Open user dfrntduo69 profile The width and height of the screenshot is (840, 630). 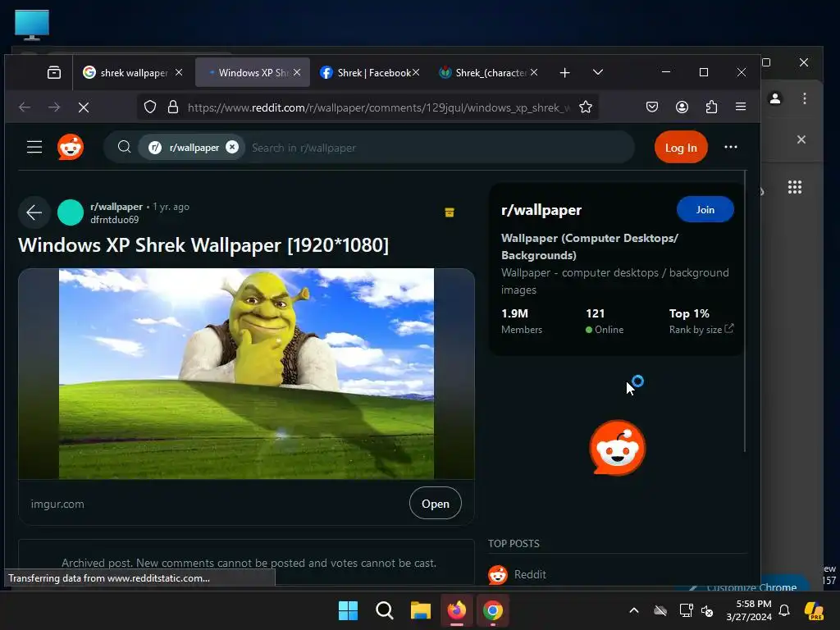tap(114, 220)
